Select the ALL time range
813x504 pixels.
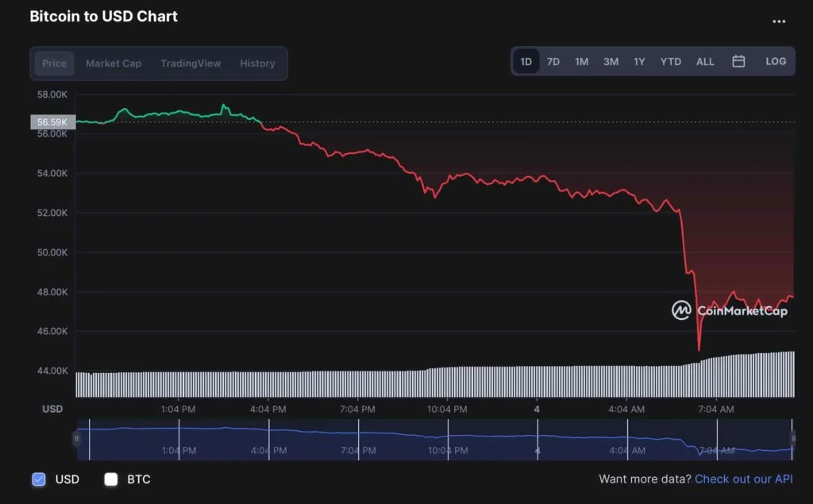(x=705, y=62)
